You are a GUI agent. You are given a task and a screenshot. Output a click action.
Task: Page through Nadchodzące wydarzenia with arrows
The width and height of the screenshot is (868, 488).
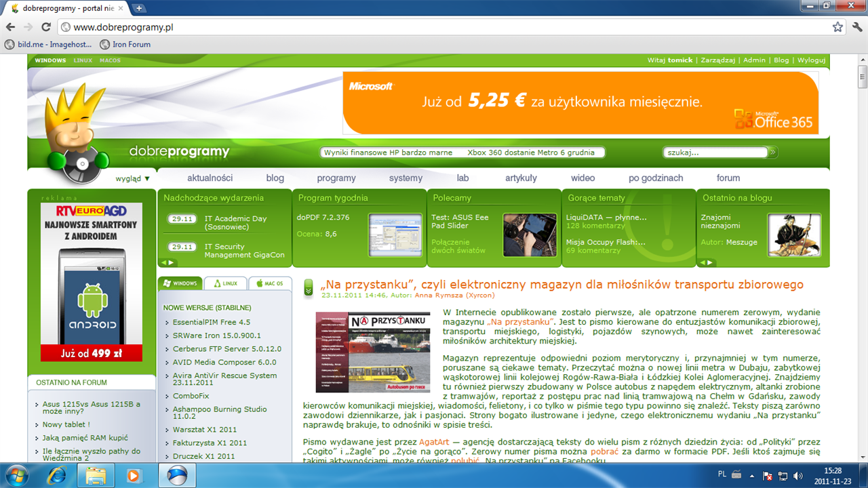click(x=167, y=262)
